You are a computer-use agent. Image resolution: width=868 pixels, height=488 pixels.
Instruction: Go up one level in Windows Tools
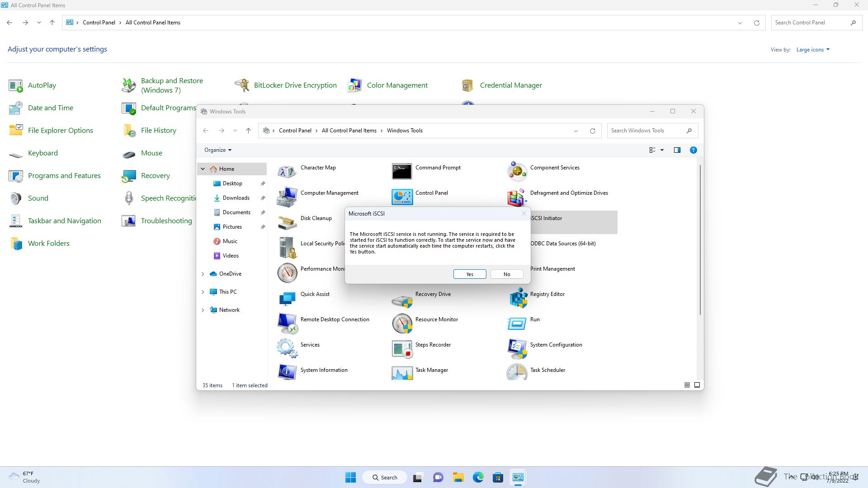click(248, 131)
